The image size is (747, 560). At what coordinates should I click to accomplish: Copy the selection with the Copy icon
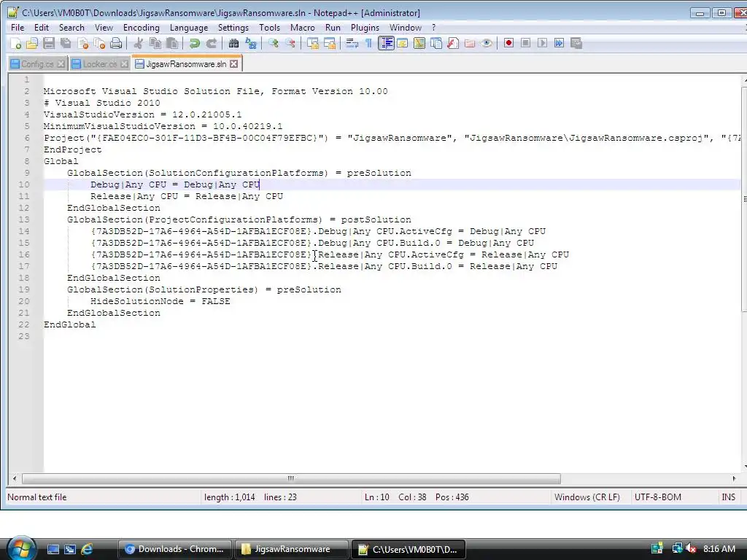click(x=155, y=44)
